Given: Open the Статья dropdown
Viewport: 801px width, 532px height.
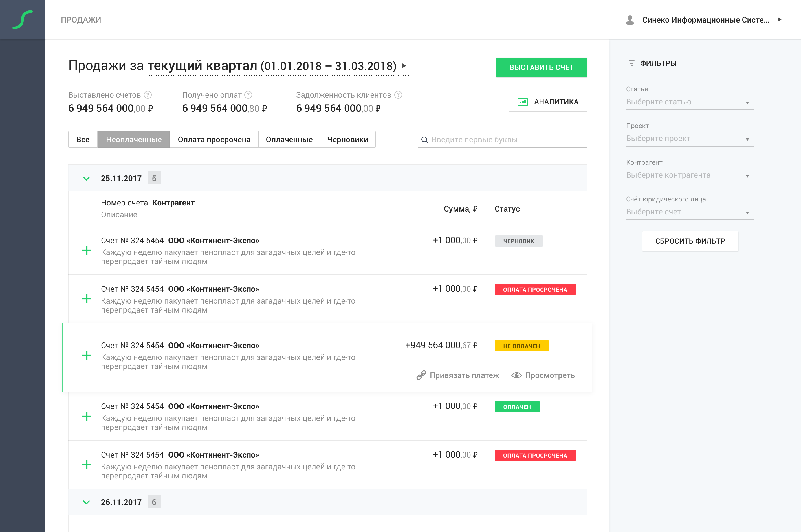Looking at the screenshot, I should (x=690, y=102).
